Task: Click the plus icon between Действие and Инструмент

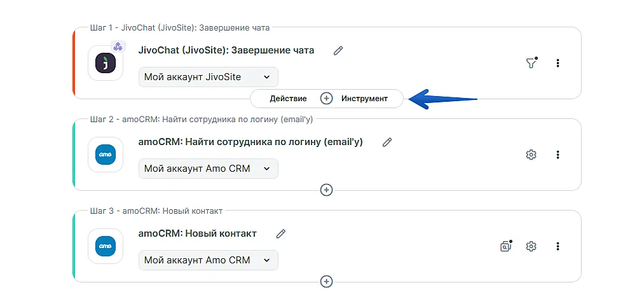Action: tap(326, 99)
